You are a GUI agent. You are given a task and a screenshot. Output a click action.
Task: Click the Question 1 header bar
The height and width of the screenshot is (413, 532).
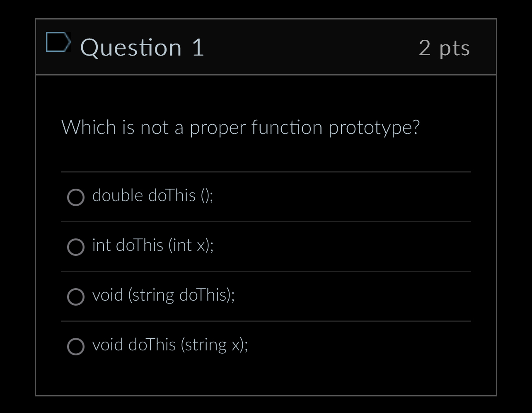click(x=266, y=47)
